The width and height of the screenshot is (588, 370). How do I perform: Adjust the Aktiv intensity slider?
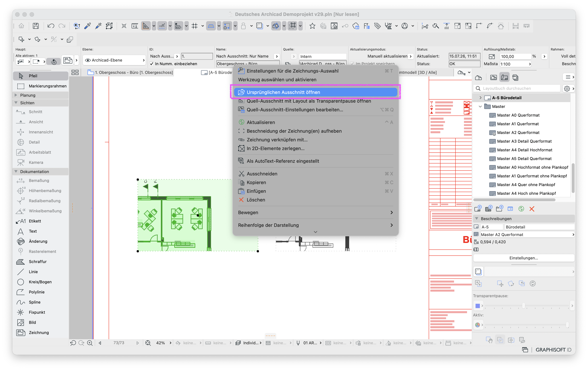click(567, 325)
